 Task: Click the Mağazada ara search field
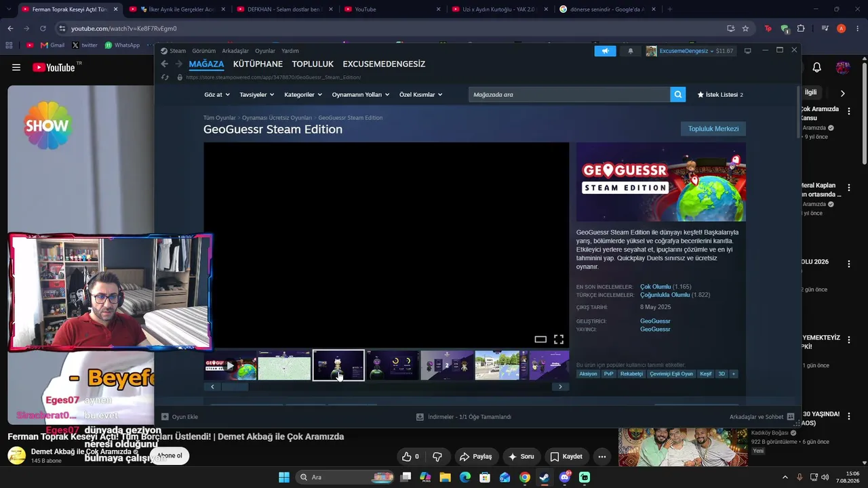pyautogui.click(x=569, y=94)
